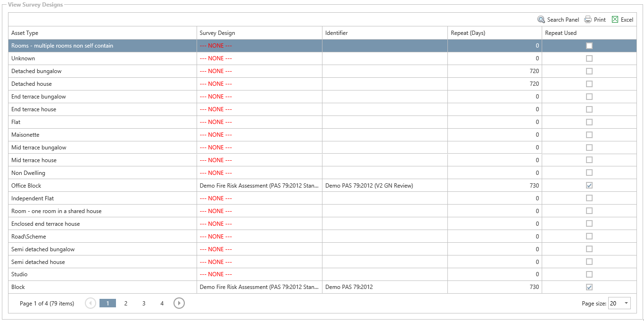This screenshot has height=321, width=644.
Task: Click the previous page arrow
Action: click(91, 304)
